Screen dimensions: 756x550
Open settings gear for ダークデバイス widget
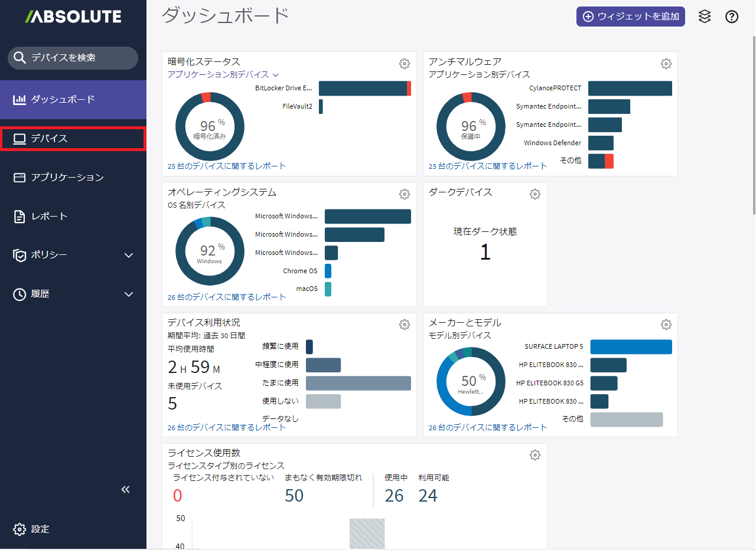[x=535, y=194]
